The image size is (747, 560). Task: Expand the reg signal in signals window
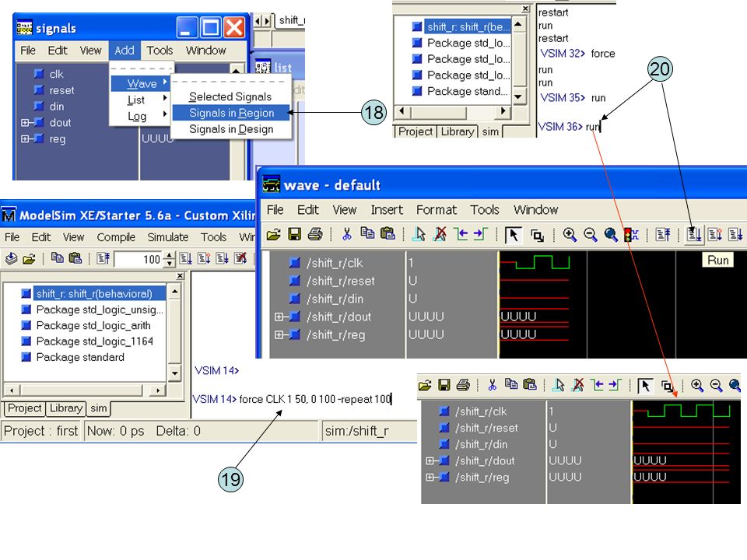point(25,139)
